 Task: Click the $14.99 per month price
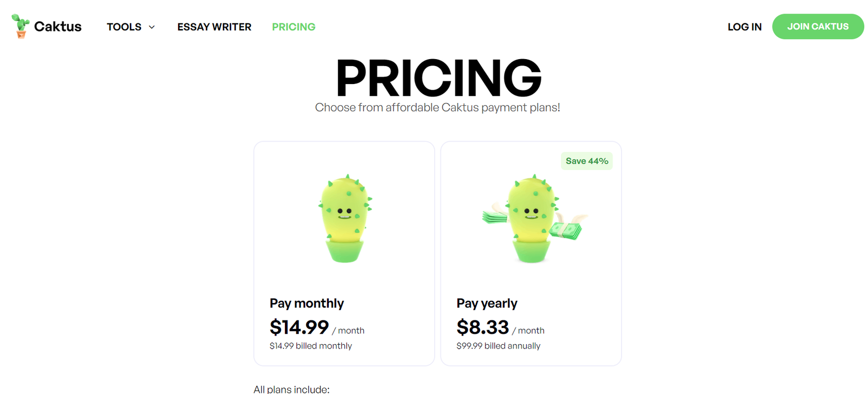[299, 327]
